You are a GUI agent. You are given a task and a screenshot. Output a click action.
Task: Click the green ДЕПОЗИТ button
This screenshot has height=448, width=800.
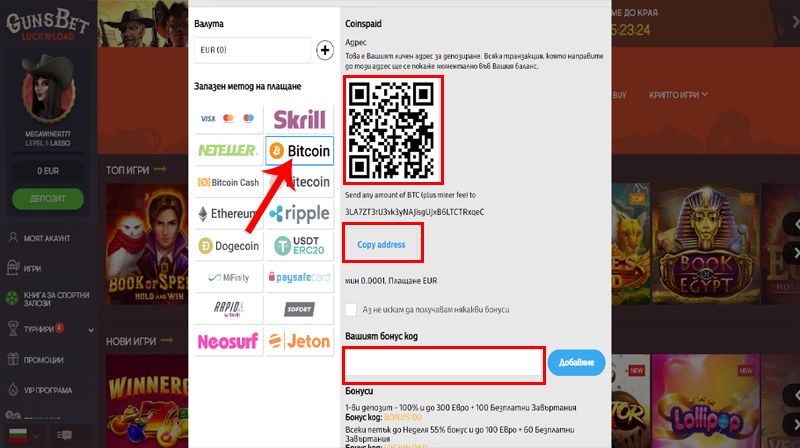pos(48,198)
